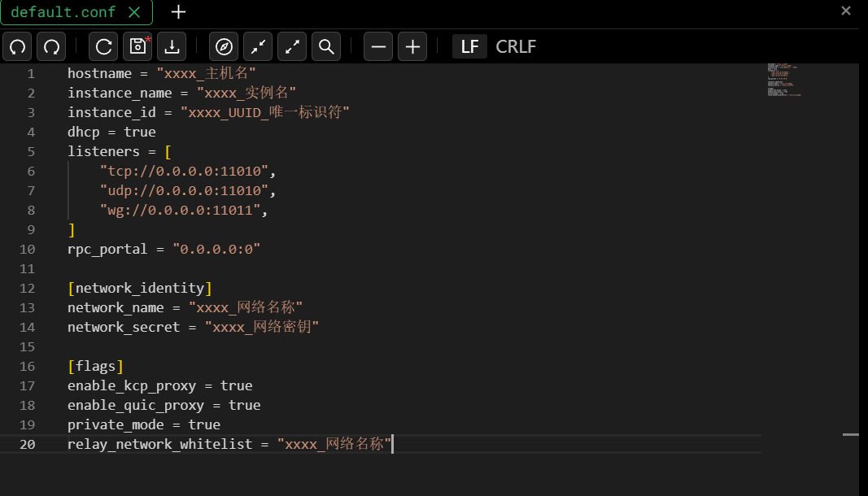Image resolution: width=868 pixels, height=496 pixels.
Task: Click the download icon in the toolbar
Action: pos(172,47)
